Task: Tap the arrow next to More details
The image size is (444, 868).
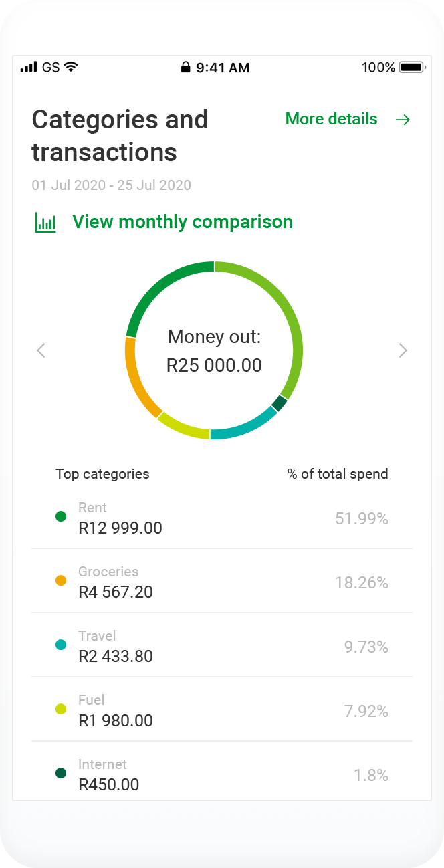Action: [403, 120]
